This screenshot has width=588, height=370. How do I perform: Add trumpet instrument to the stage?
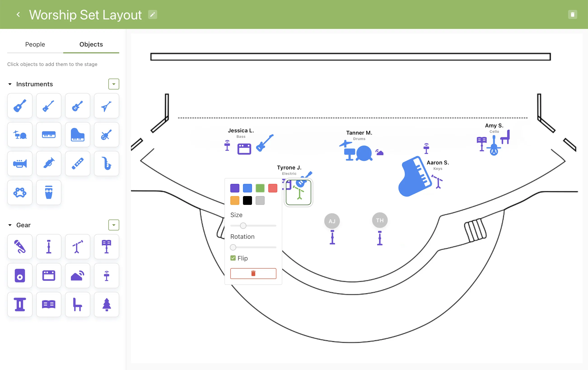[20, 163]
